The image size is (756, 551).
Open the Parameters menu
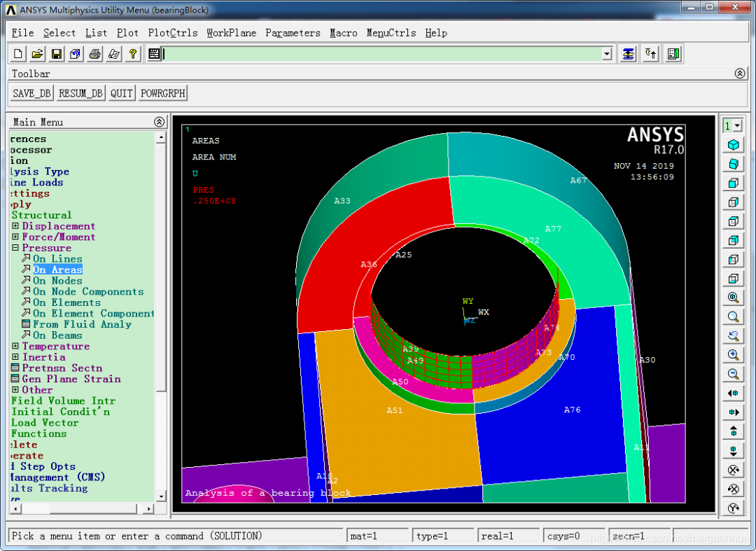click(293, 33)
